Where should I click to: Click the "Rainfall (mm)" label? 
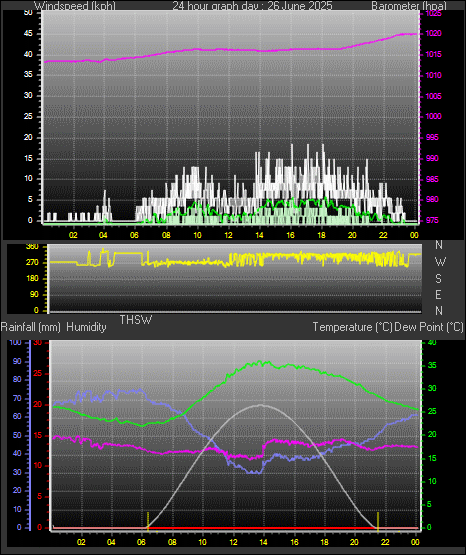[31, 327]
